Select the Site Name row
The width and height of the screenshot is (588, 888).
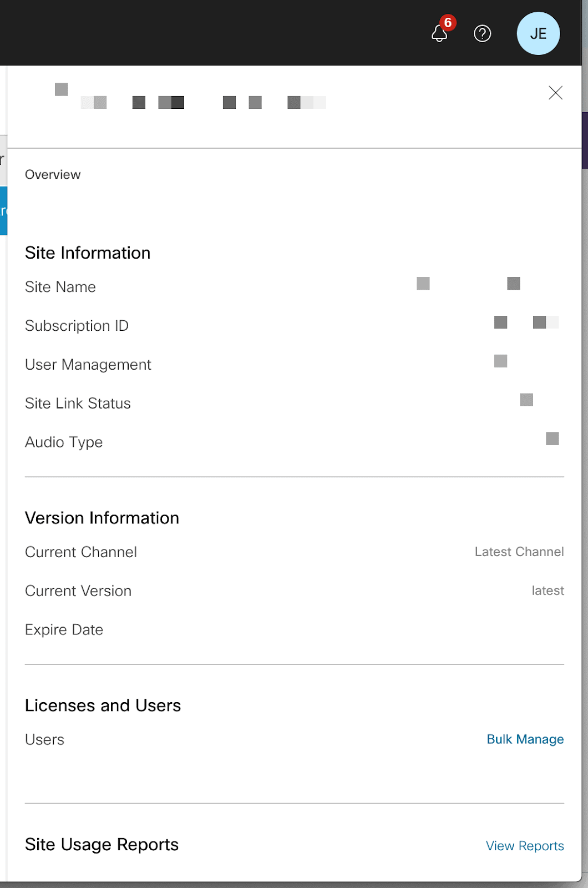click(x=295, y=287)
